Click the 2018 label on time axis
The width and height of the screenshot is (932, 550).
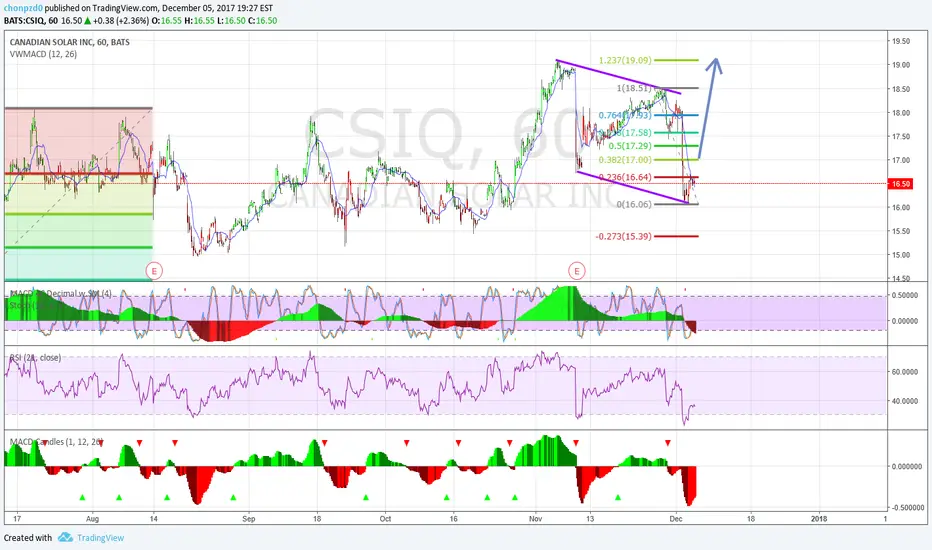[x=819, y=518]
